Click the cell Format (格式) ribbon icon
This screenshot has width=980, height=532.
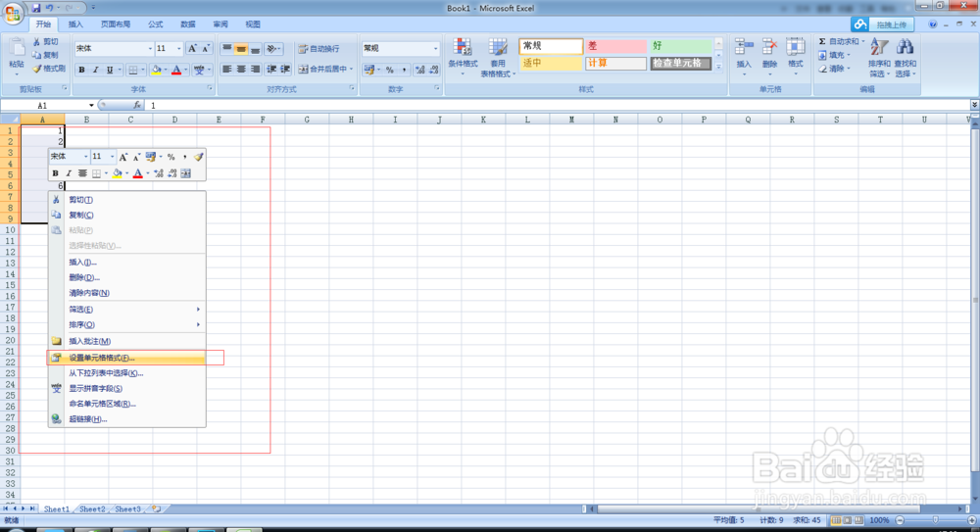[795, 47]
